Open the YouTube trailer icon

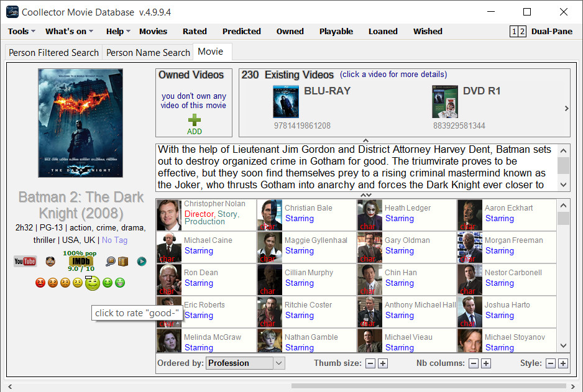click(25, 261)
